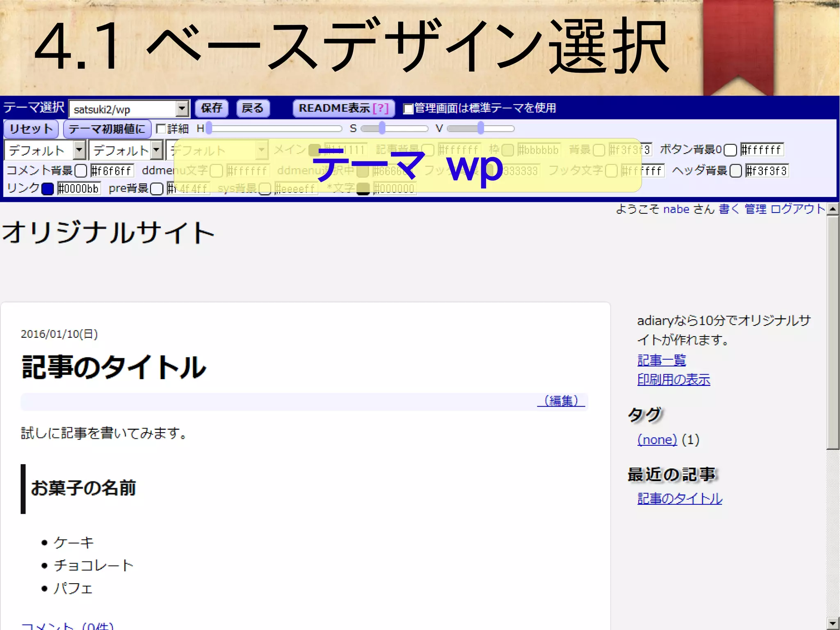Click the scrollbar down arrow
This screenshot has width=840, height=630.
pos(833,623)
